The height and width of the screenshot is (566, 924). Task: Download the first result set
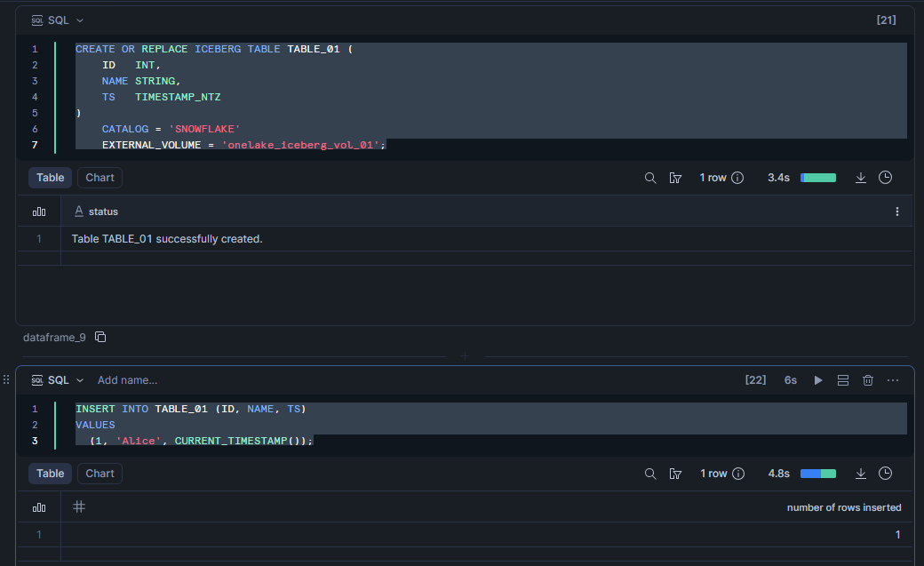860,178
